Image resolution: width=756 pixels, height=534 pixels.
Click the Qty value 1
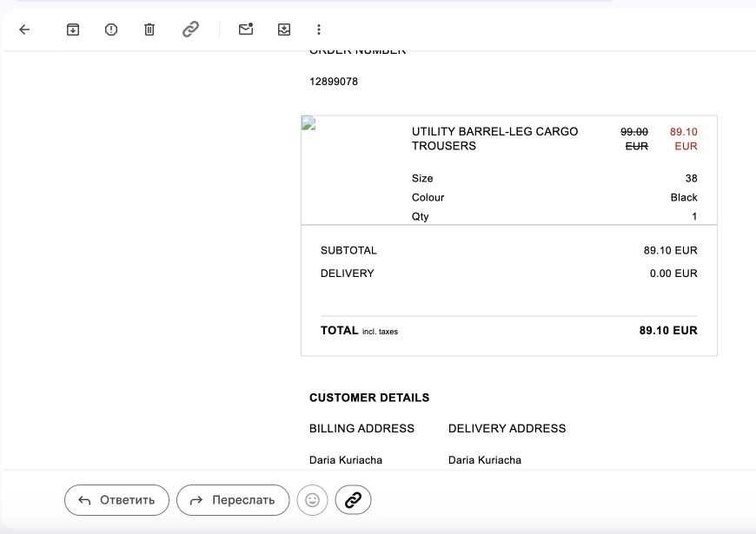[x=694, y=217]
